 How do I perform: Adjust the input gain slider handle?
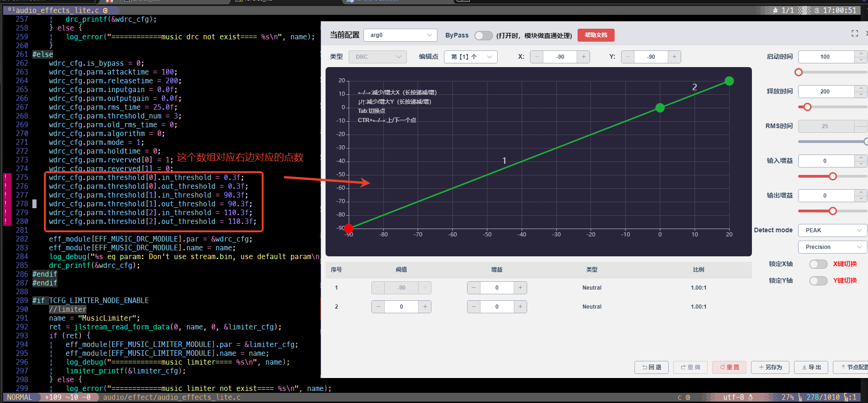(x=833, y=176)
